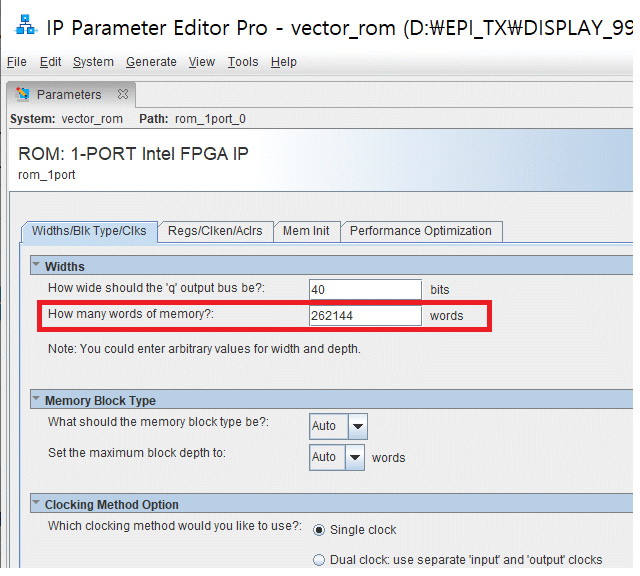The image size is (640, 576).
Task: Click the 'q' output bus width field
Action: [365, 289]
